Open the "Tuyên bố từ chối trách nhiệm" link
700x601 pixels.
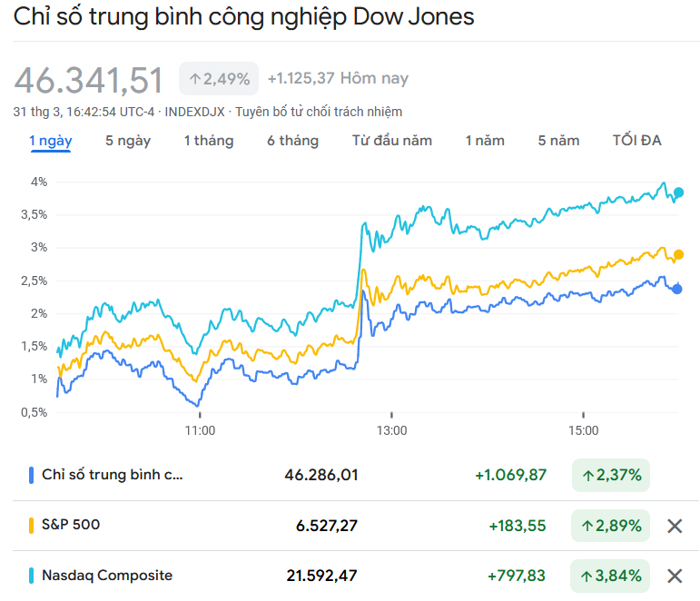(x=319, y=112)
